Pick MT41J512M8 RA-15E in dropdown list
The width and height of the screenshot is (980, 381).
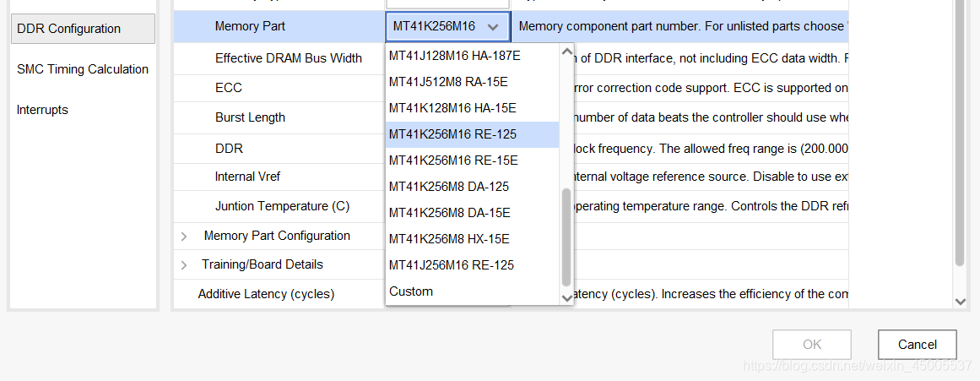coord(448,82)
